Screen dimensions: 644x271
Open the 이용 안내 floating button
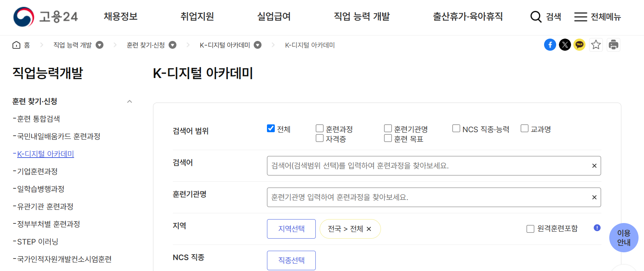624,237
